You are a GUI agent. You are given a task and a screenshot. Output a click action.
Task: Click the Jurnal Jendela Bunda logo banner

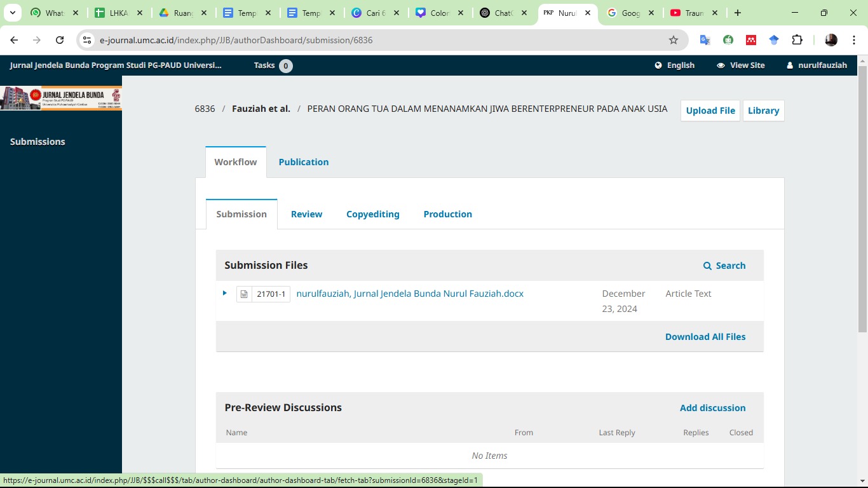pos(61,98)
